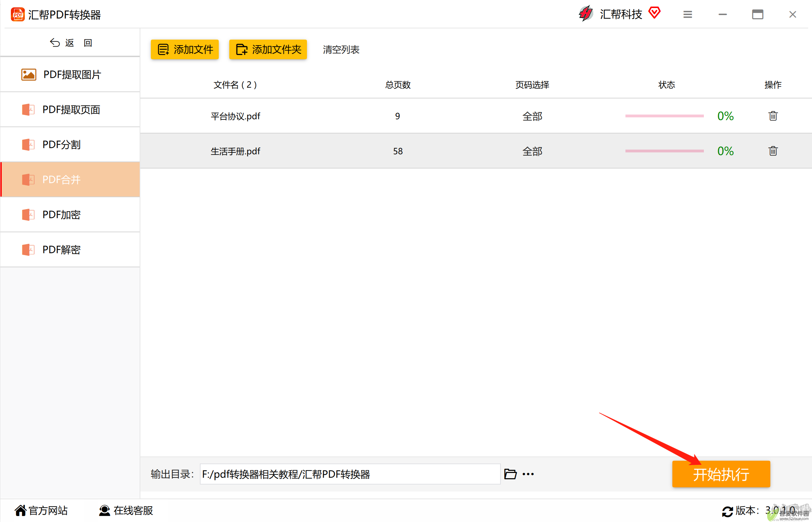The image size is (812, 522).
Task: Click the refresh icon beside 版本
Action: (727, 511)
